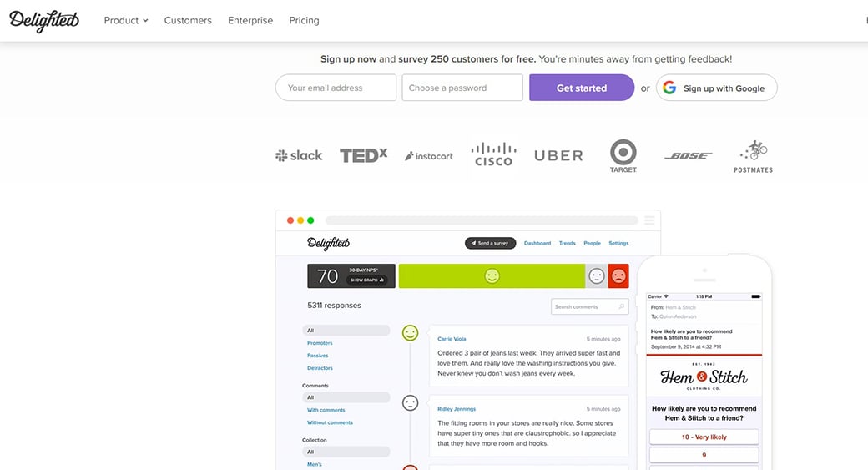
Task: Click the Bose logo
Action: pos(688,156)
